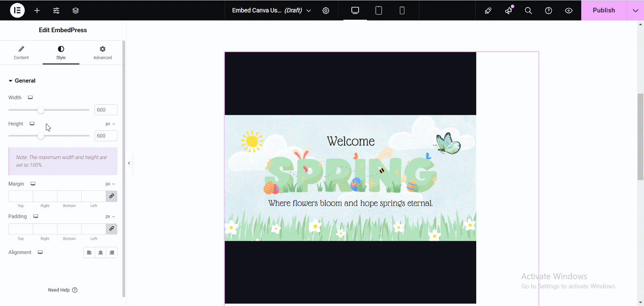Click the Padding Right field

pos(45,229)
